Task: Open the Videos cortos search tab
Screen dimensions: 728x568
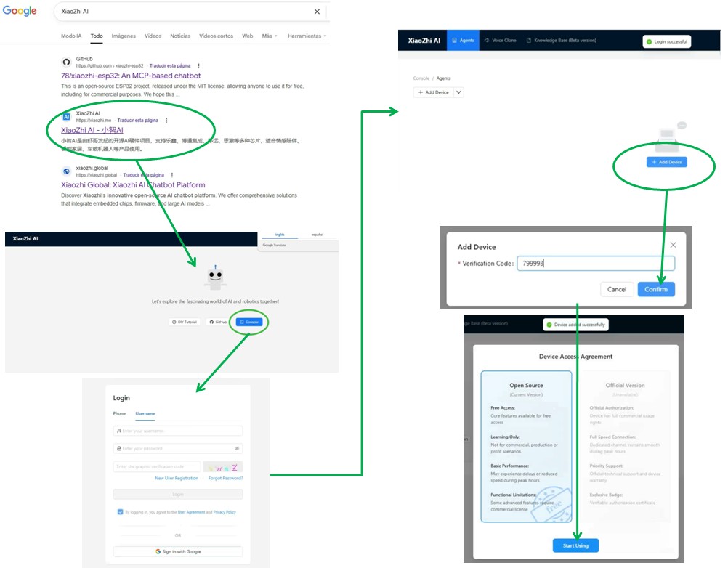Action: pyautogui.click(x=216, y=36)
